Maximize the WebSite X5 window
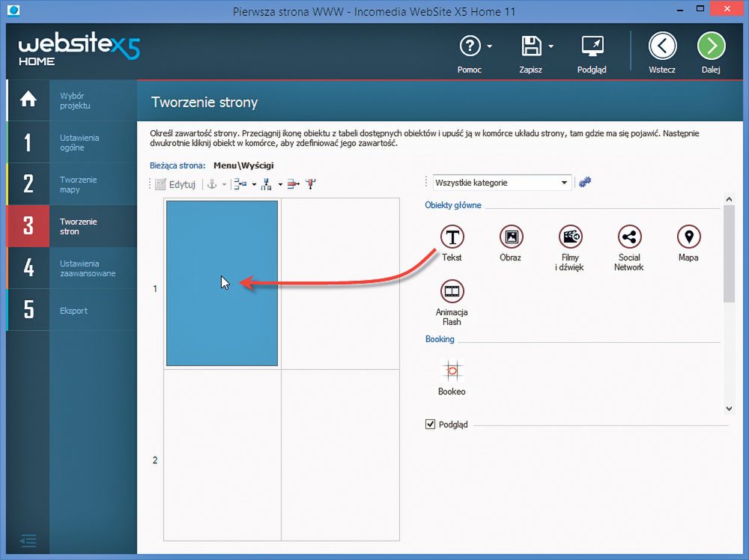 point(700,8)
